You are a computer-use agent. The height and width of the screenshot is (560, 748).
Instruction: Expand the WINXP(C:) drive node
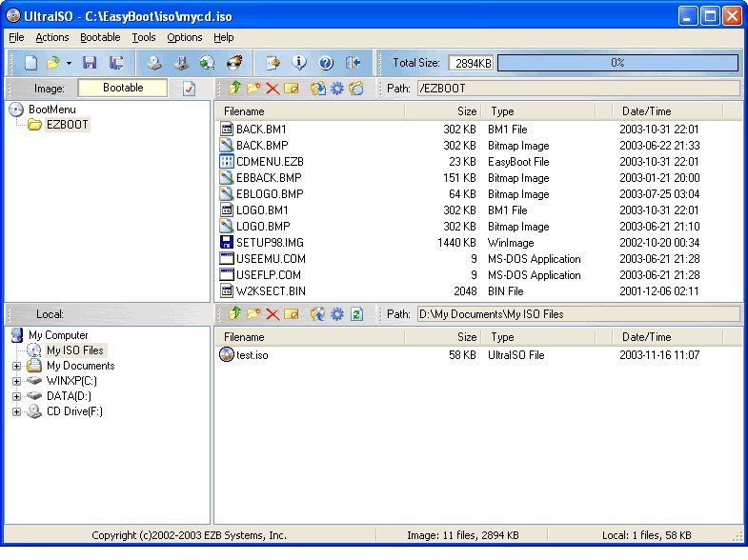point(17,381)
